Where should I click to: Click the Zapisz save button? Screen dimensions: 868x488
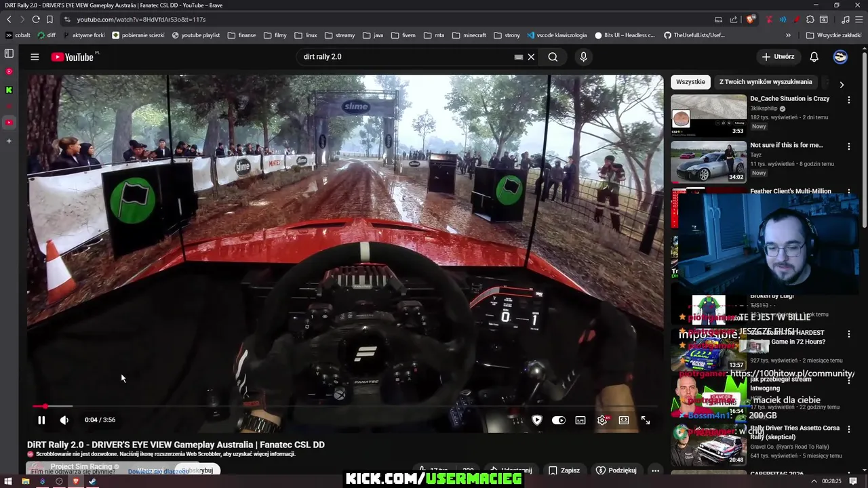click(x=564, y=470)
